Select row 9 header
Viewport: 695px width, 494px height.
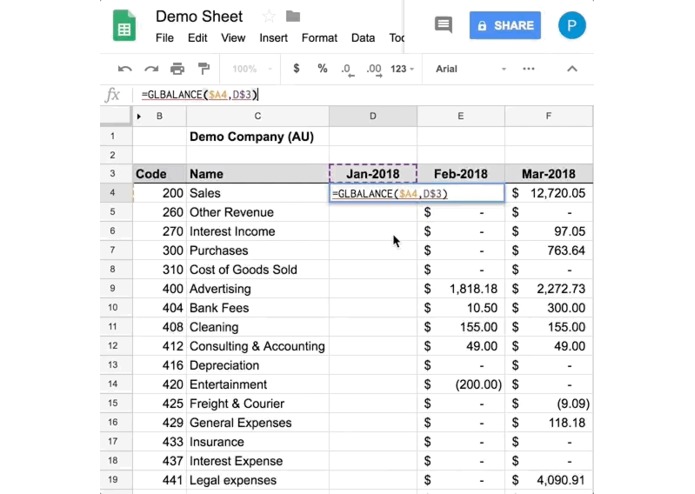116,288
